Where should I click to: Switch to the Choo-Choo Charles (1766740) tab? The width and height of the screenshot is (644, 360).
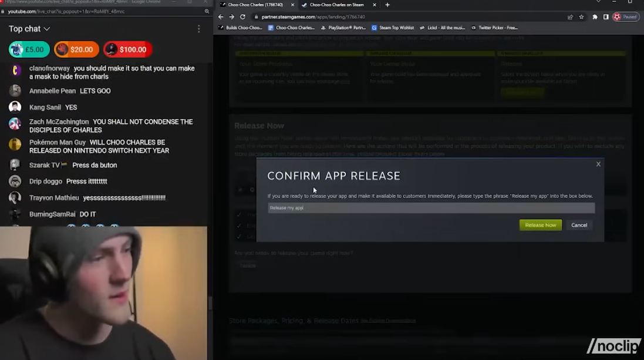tap(255, 5)
